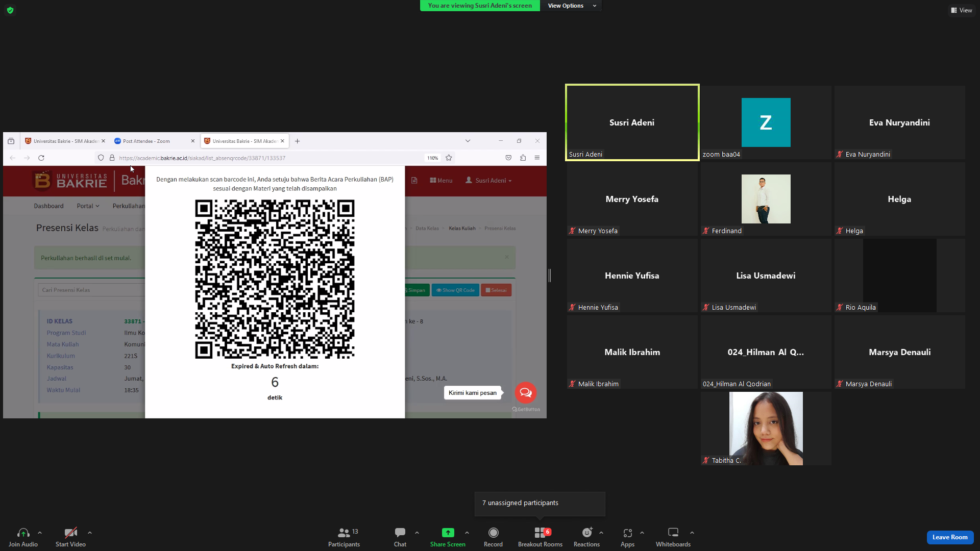
Task: List all browser tabs dropdown arrow
Action: [x=468, y=141]
